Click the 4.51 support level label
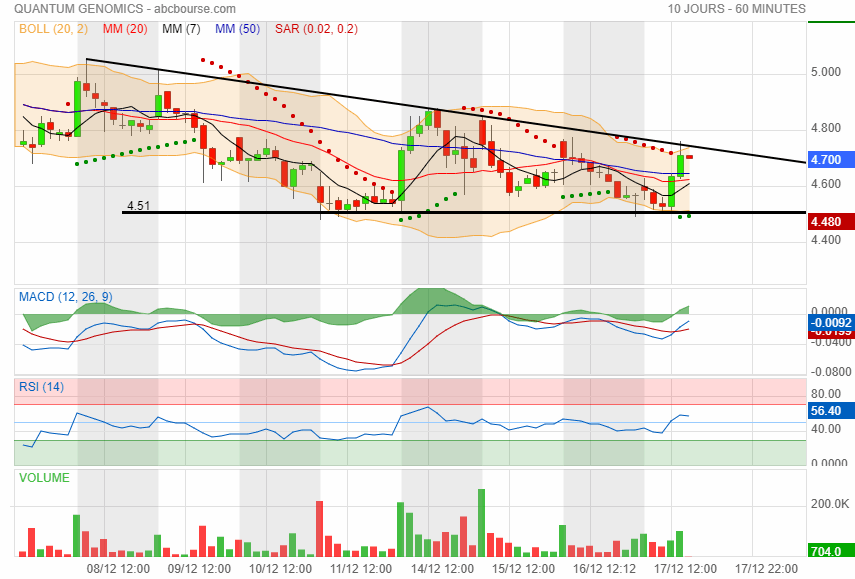 point(138,206)
